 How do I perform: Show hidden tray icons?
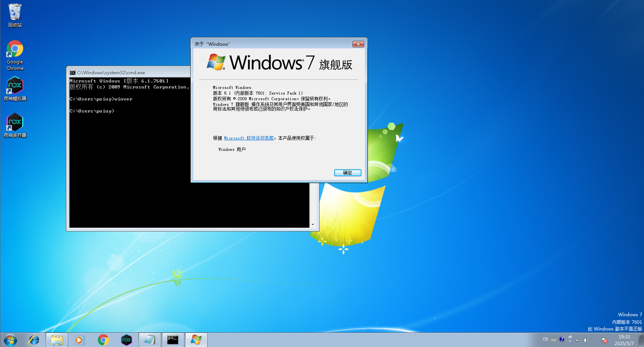click(577, 340)
